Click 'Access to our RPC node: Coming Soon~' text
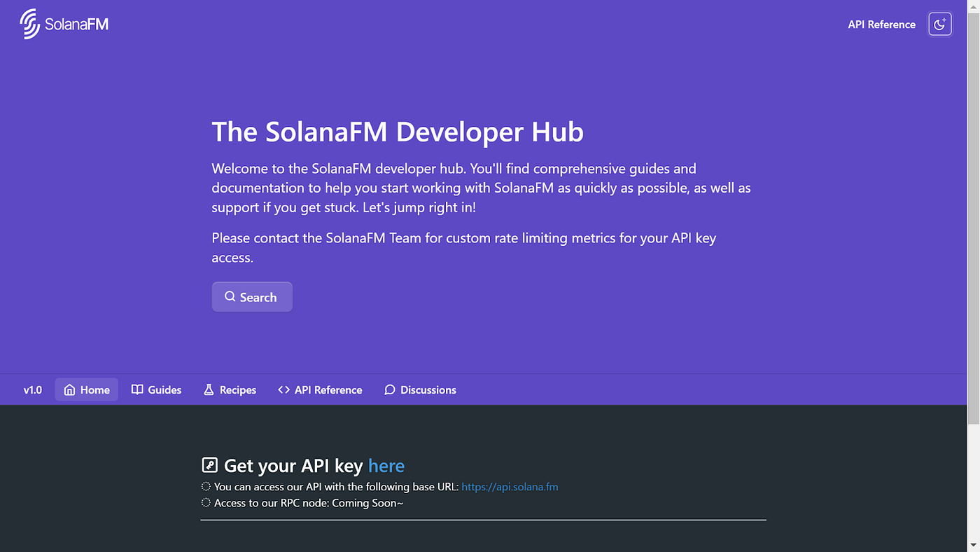Image resolution: width=980 pixels, height=552 pixels. [309, 503]
